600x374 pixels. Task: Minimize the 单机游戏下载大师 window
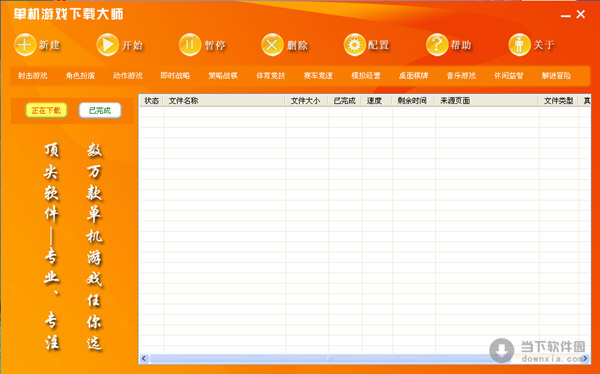566,15
